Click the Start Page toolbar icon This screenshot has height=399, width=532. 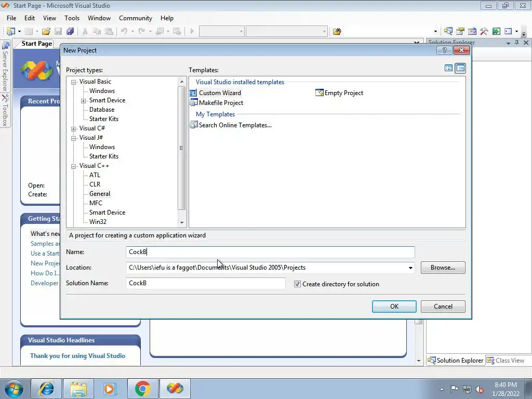pyautogui.click(x=496, y=31)
